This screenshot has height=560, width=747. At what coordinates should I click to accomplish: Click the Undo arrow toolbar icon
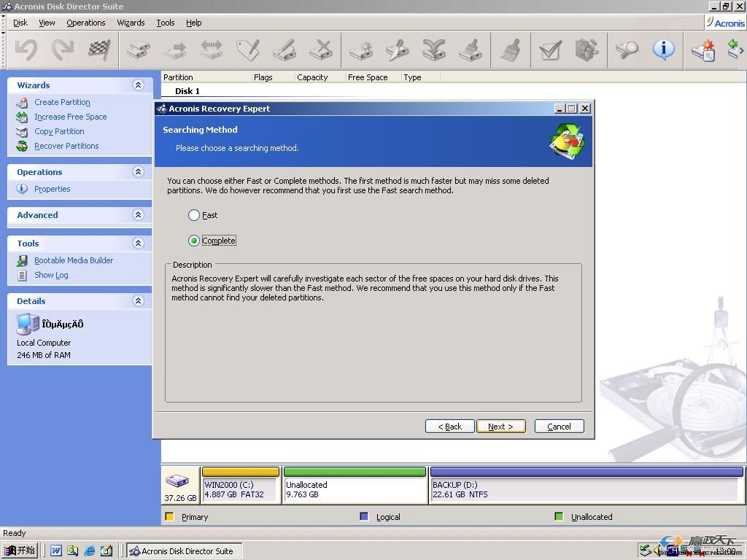tap(26, 50)
